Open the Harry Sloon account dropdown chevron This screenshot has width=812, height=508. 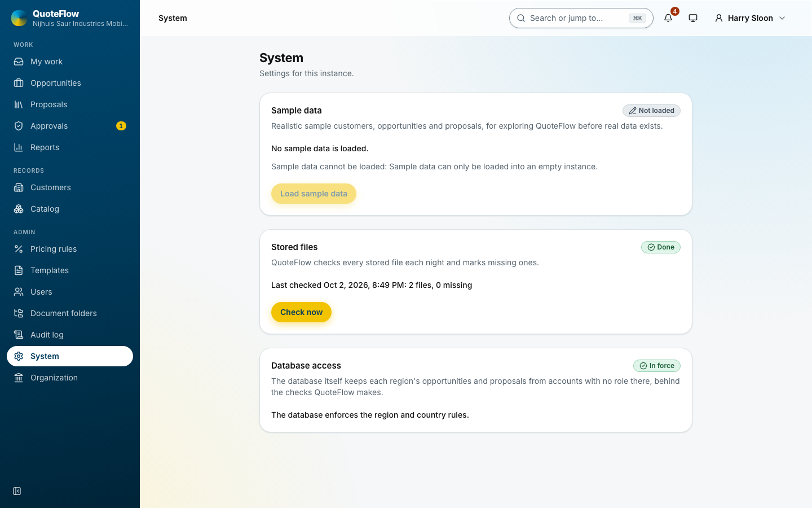[782, 18]
